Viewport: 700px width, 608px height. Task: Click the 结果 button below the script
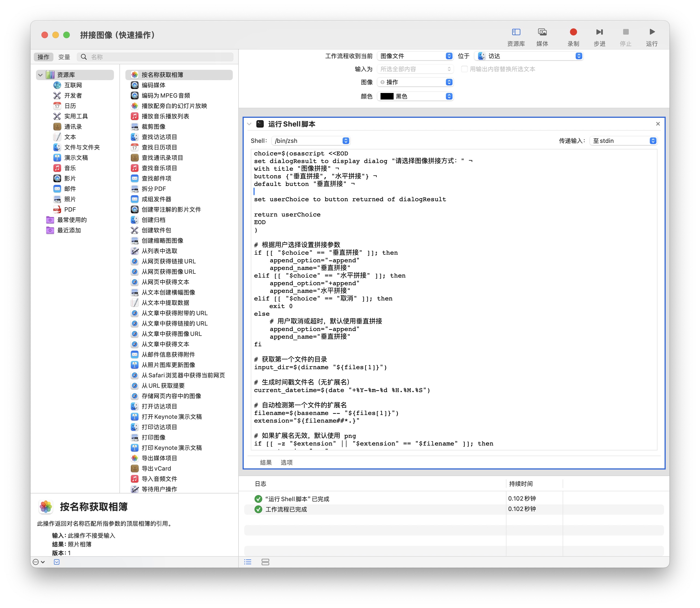tap(265, 462)
